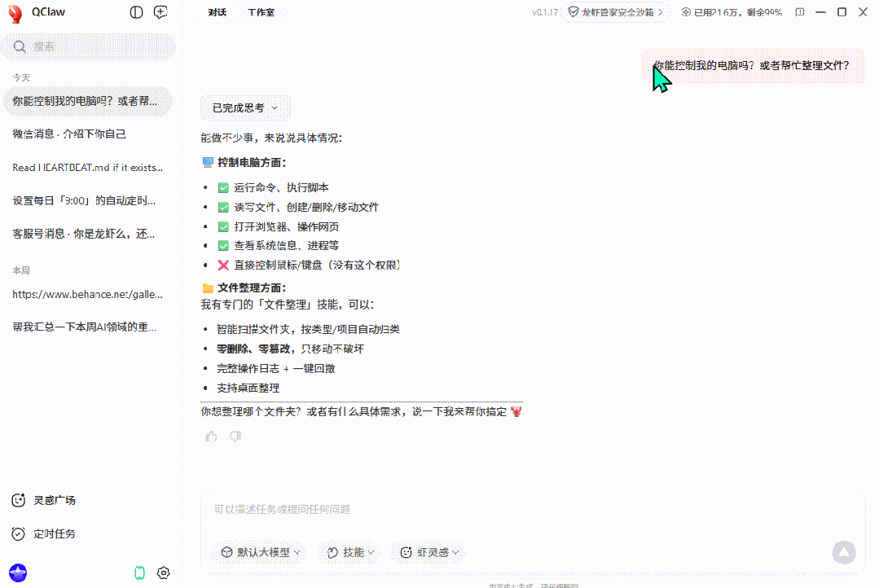The image size is (879, 588).
Task: Open the 技能 skills dropdown
Action: tap(349, 552)
